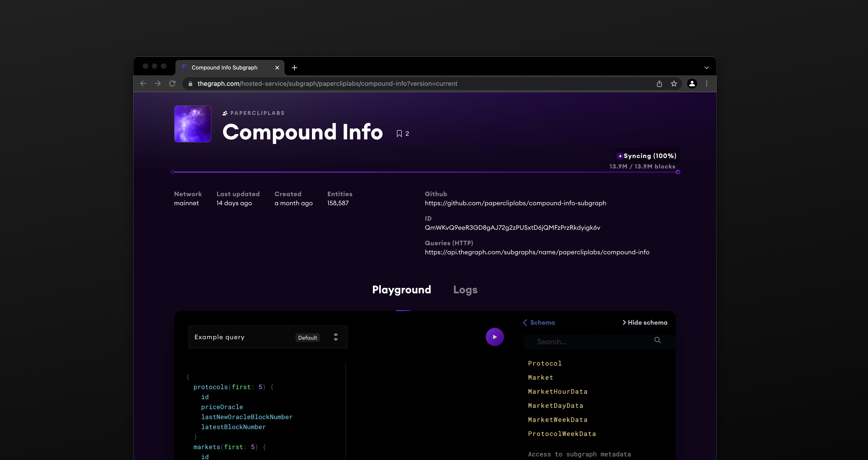Expand the tab search chevron
Screen dimensions: 868x460
707,68
